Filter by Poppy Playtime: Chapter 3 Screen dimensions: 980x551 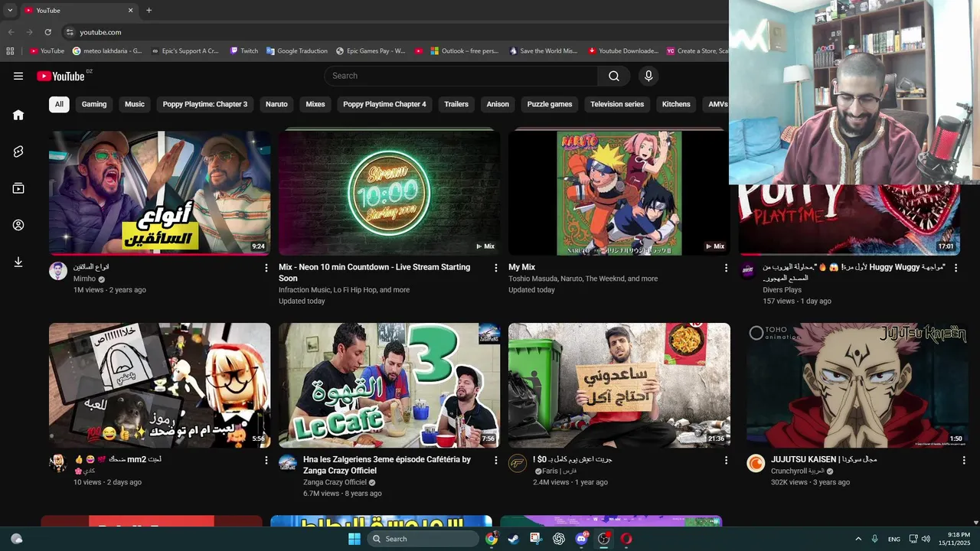click(205, 104)
